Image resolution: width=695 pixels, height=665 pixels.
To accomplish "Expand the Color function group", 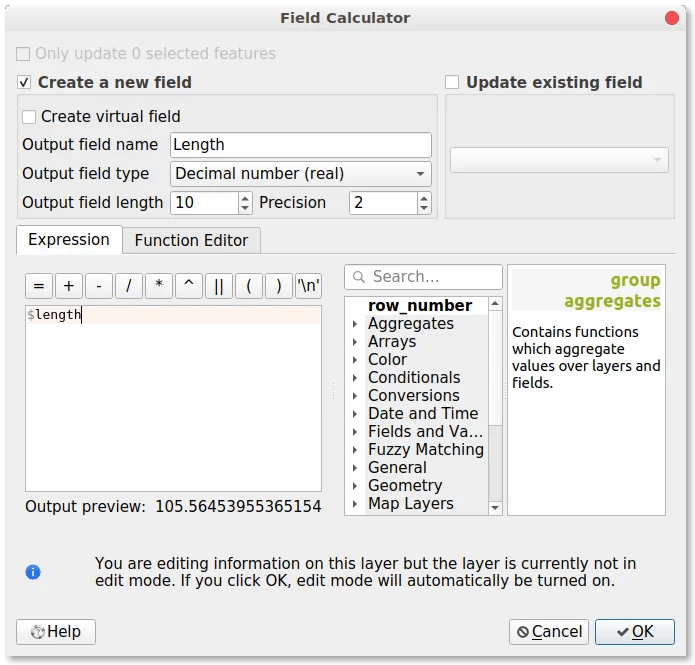I will (355, 360).
